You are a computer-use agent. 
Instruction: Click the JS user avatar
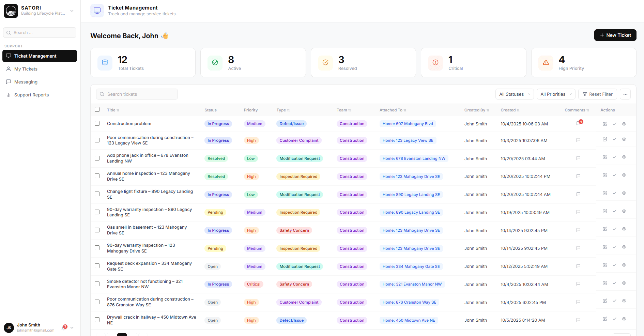9,328
